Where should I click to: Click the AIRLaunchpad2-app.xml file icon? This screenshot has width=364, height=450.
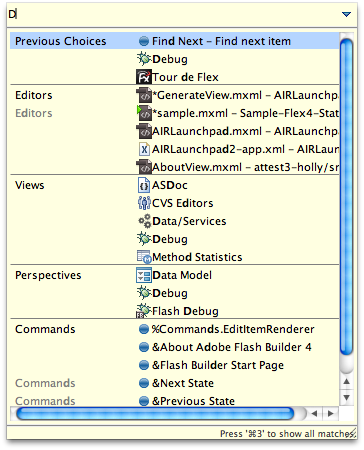pos(144,149)
